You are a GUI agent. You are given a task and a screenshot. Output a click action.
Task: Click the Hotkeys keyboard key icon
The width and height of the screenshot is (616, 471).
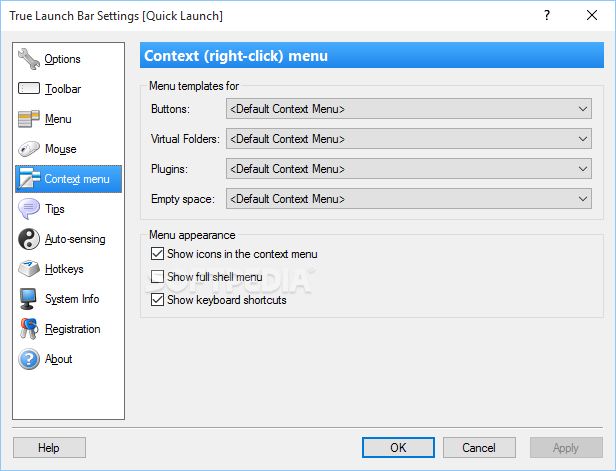pyautogui.click(x=29, y=269)
